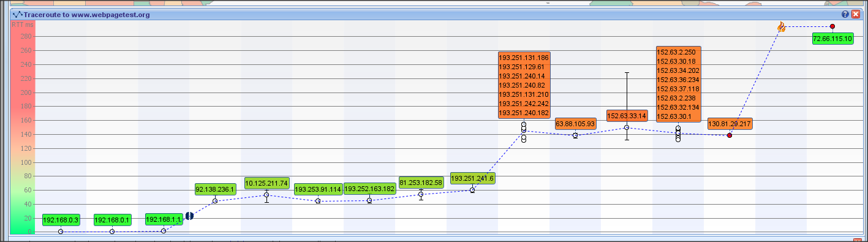Select hop label 193.252.163.182
The image size is (868, 242).
pos(369,189)
